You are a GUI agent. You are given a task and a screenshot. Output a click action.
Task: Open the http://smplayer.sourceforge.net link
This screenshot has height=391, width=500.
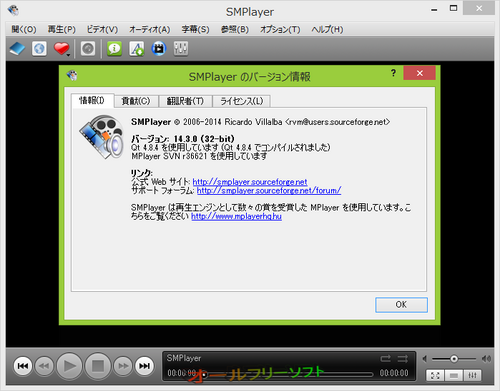point(250,182)
